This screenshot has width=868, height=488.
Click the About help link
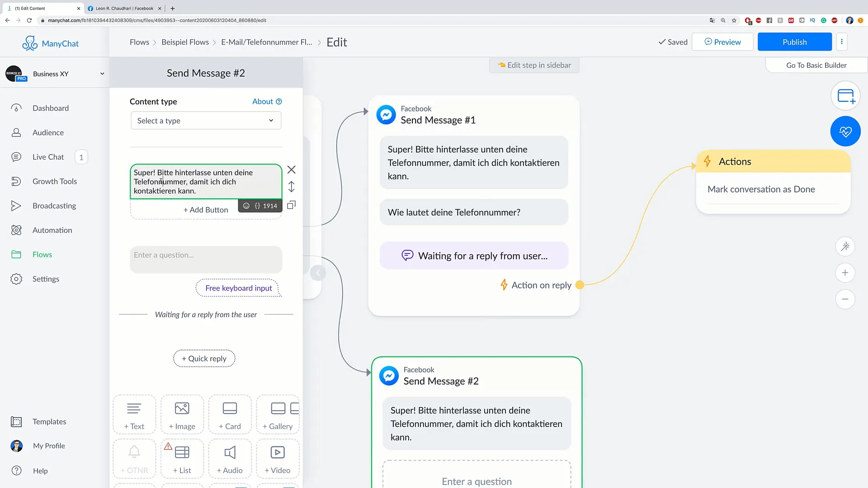tap(267, 102)
